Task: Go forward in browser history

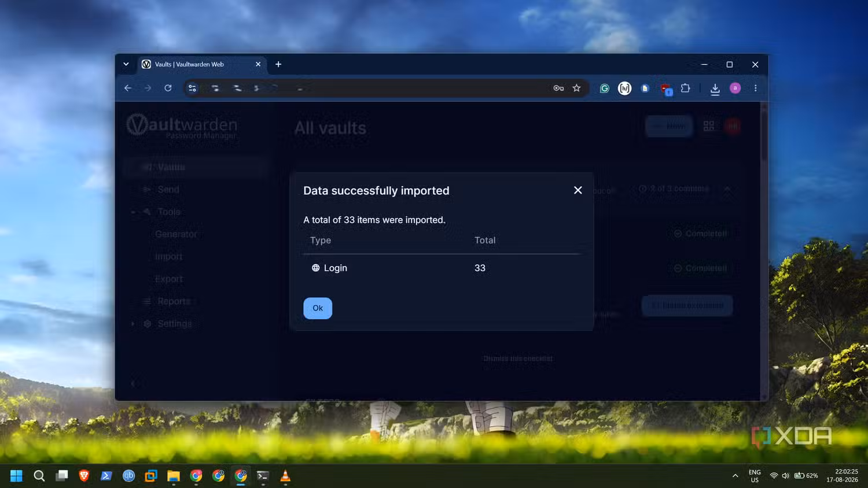Action: pos(148,88)
